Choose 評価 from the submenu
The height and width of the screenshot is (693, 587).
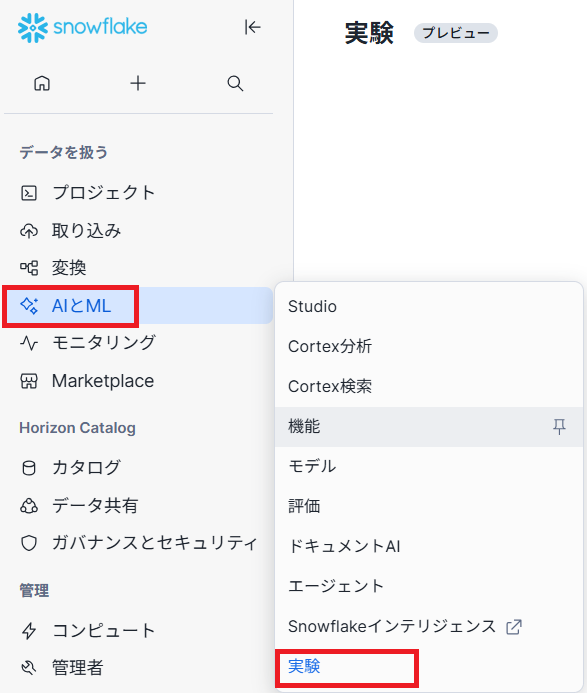click(x=429, y=506)
